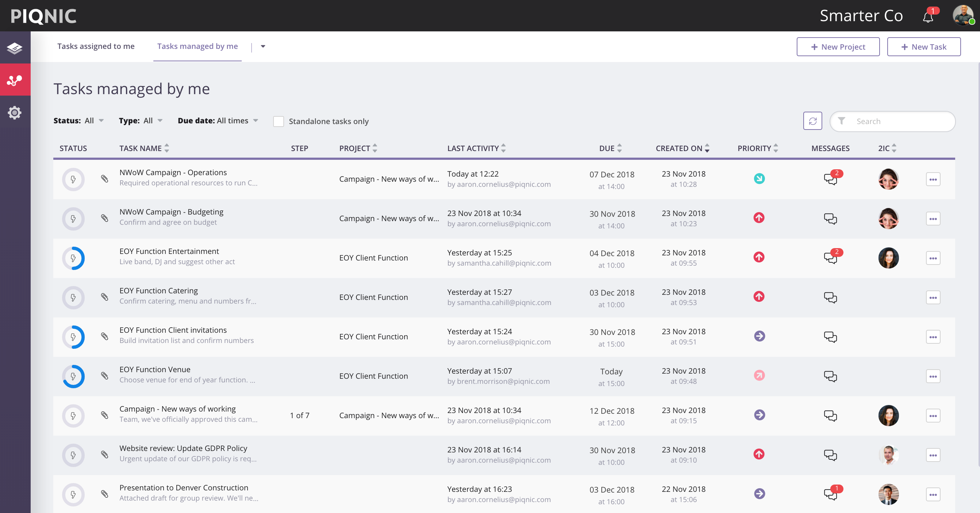Open messages for NWoW Campaign - Operations
Viewport: 980px width, 513px height.
click(x=830, y=179)
